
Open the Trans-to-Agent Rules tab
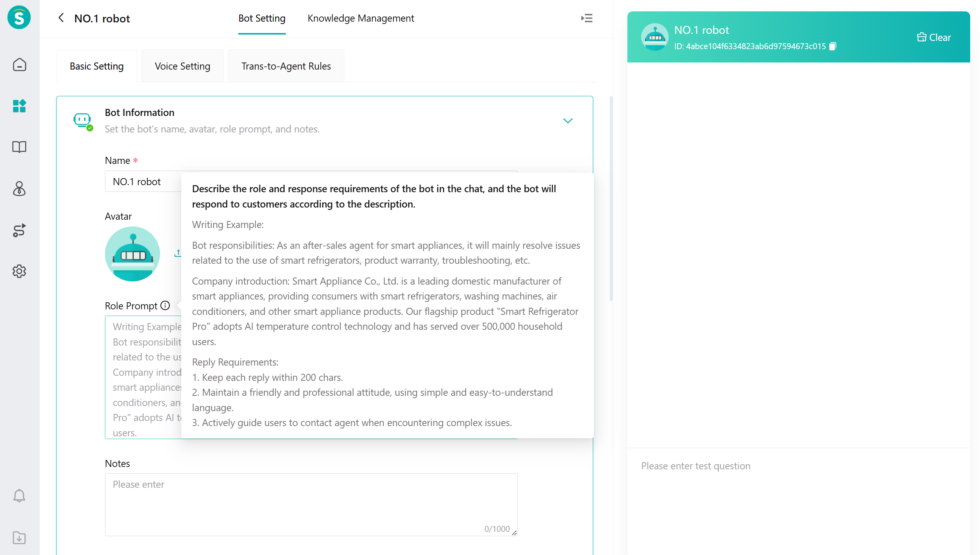[x=286, y=66]
